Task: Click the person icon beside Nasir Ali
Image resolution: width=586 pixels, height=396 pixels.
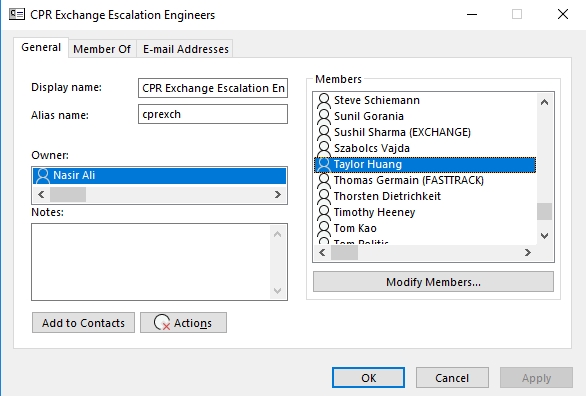Action: pyautogui.click(x=43, y=175)
